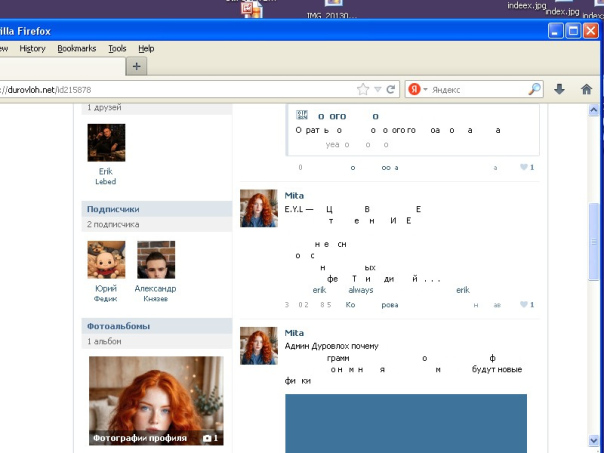The image size is (604, 453).
Task: Click the Yandex search magnifier icon
Action: point(534,89)
